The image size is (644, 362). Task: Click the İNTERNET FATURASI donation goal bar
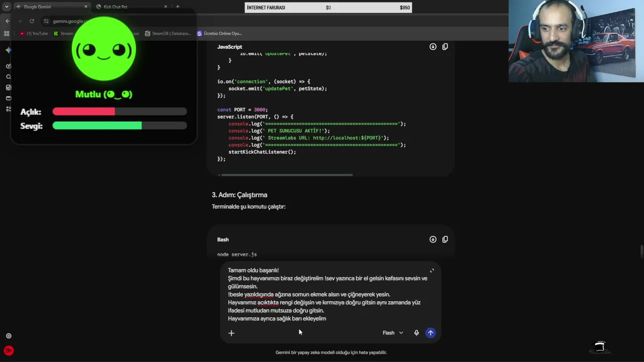click(328, 8)
